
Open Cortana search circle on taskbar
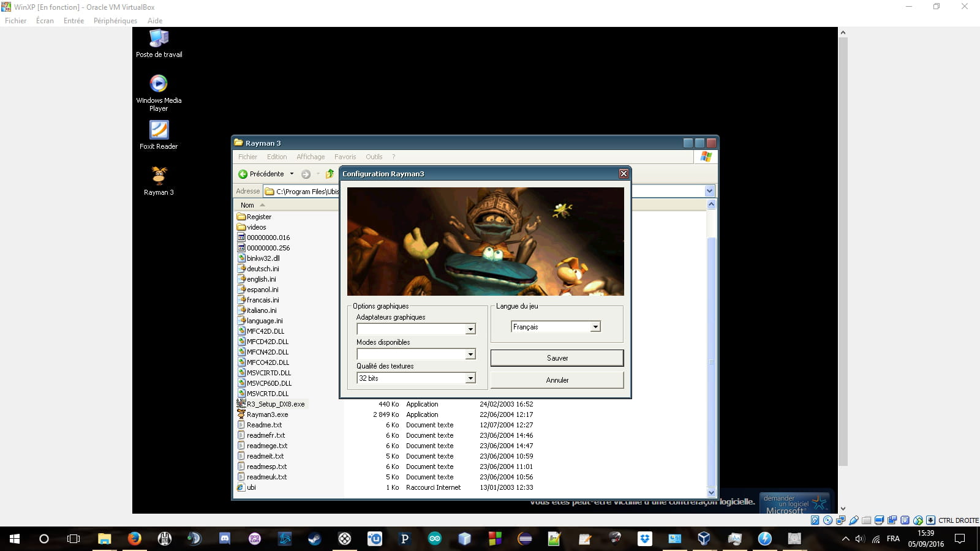pyautogui.click(x=44, y=539)
